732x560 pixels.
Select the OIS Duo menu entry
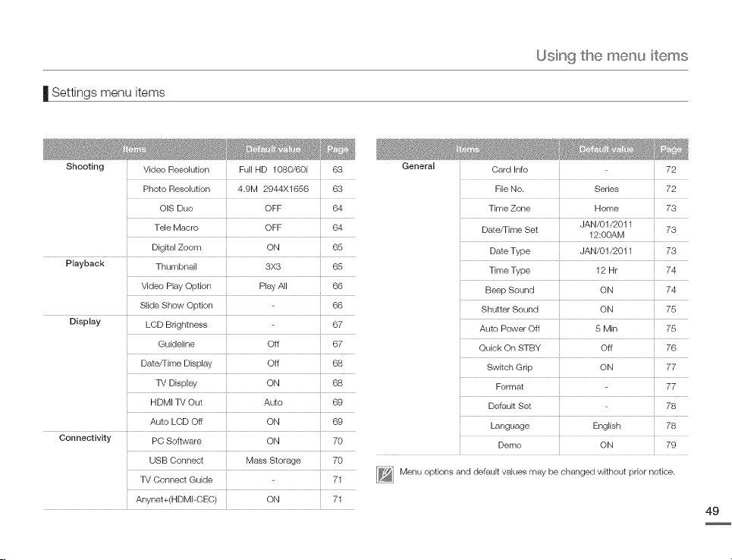coord(176,209)
